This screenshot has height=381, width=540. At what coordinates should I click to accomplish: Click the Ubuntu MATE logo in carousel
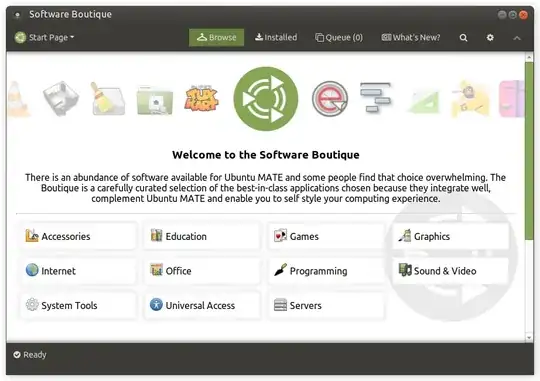(x=266, y=99)
